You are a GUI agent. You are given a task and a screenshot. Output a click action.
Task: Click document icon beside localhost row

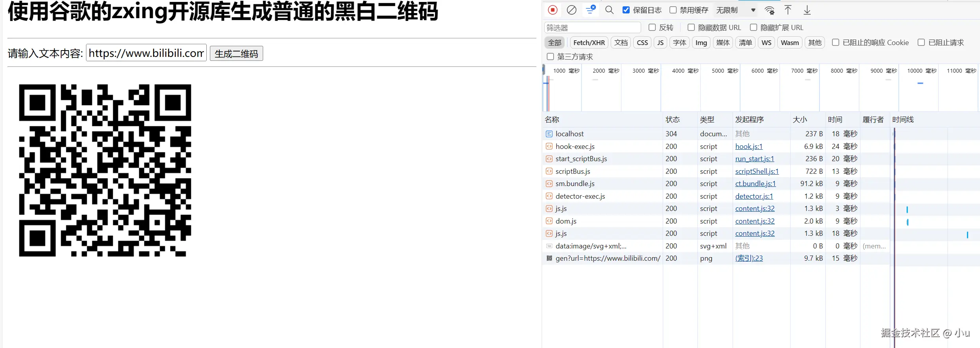pyautogui.click(x=549, y=134)
